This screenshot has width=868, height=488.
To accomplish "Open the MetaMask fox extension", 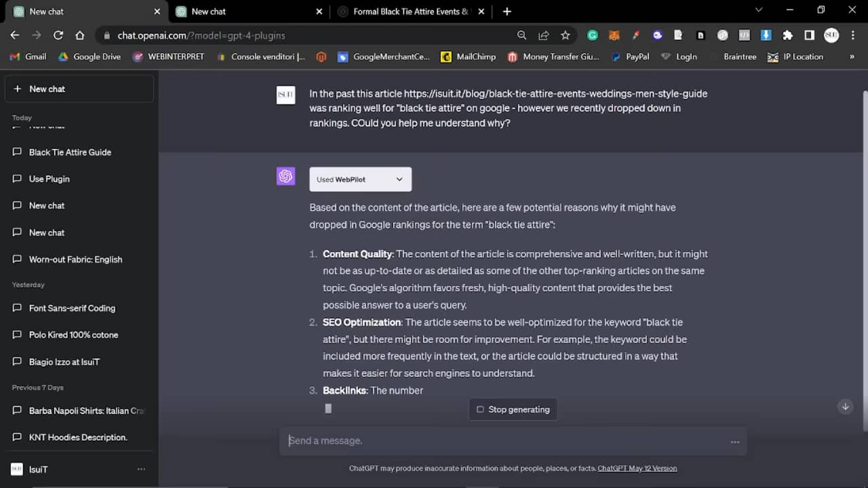I will [614, 35].
